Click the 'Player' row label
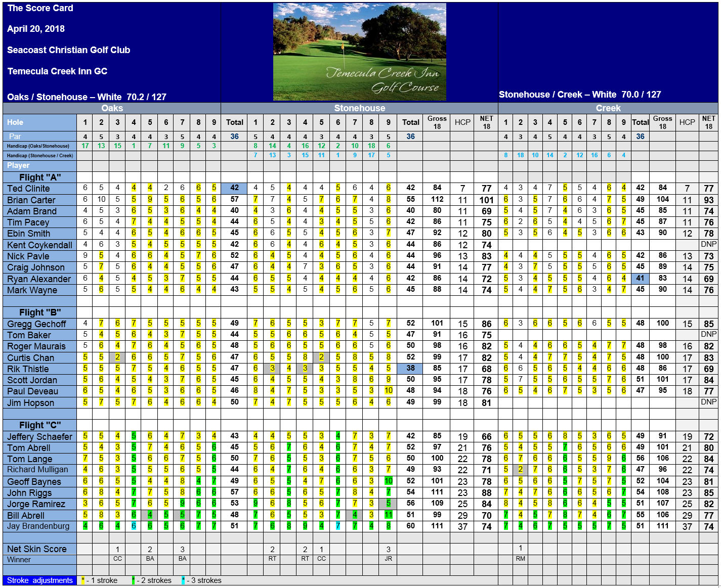Screen dimensions: 721x588 point(18,165)
